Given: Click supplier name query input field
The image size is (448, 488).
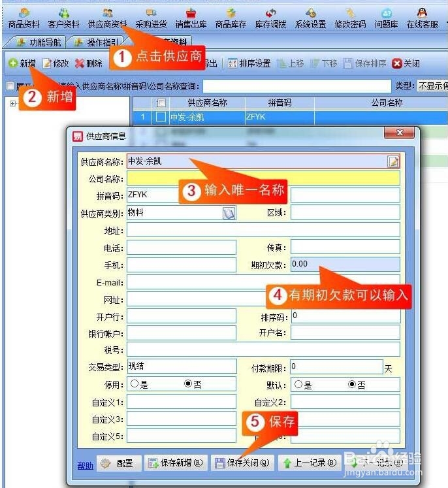Looking at the screenshot, I should [296, 86].
